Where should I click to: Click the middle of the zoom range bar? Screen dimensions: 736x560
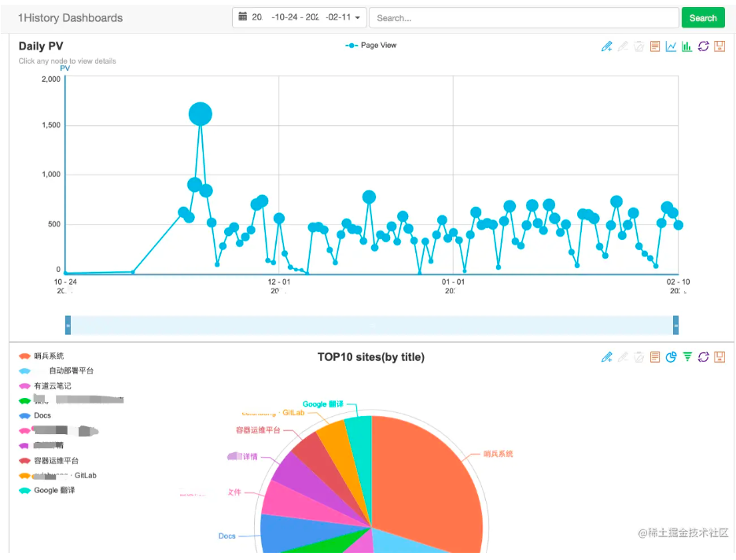tap(372, 326)
